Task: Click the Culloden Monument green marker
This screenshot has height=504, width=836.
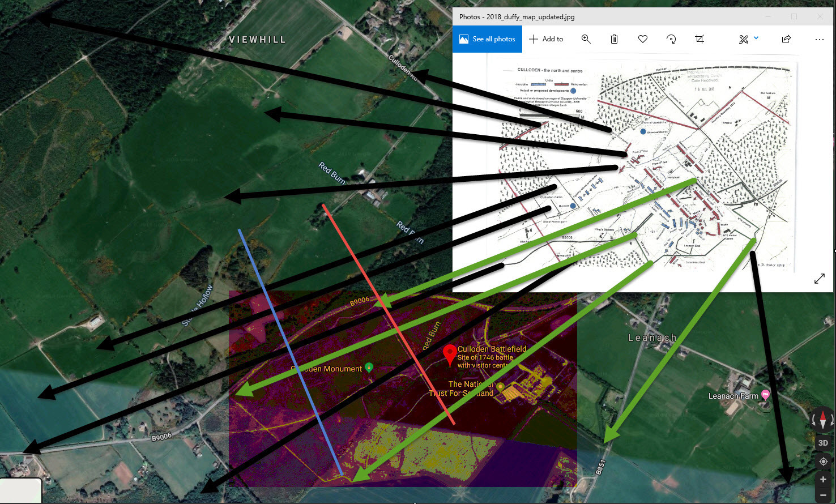Action: pyautogui.click(x=369, y=368)
